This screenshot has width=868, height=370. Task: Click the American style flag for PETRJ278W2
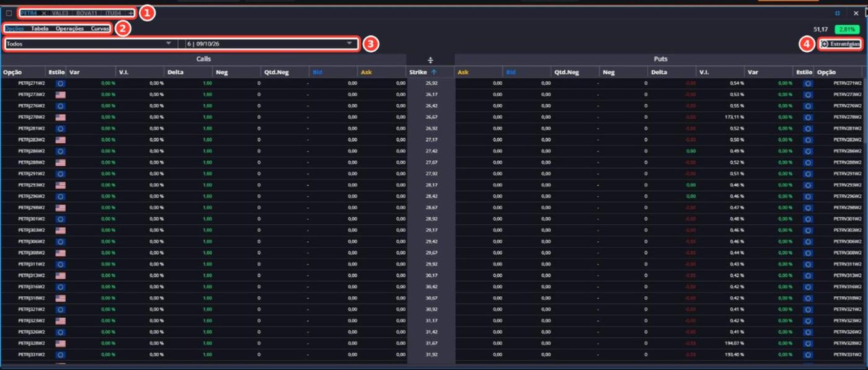coord(60,117)
